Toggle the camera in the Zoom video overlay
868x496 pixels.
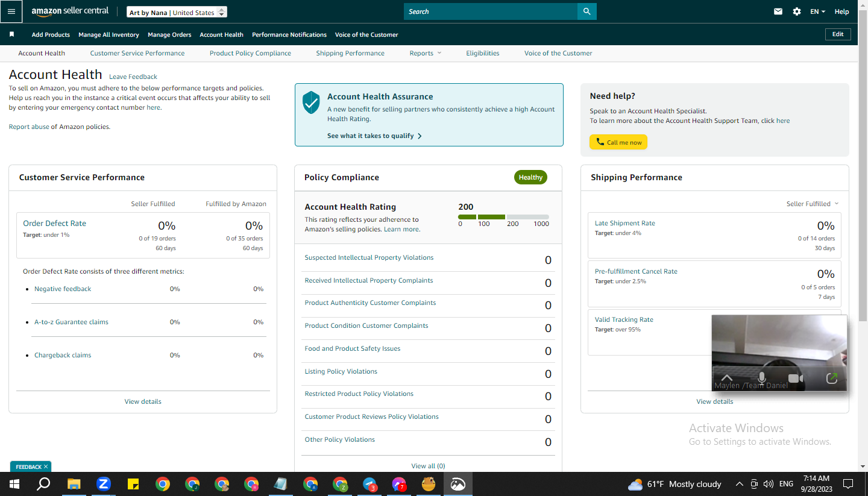click(x=796, y=378)
